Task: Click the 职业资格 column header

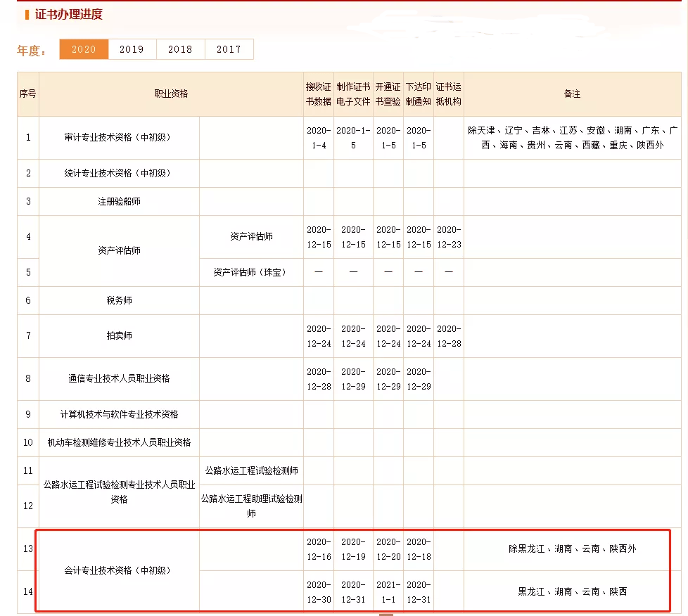Action: [171, 94]
